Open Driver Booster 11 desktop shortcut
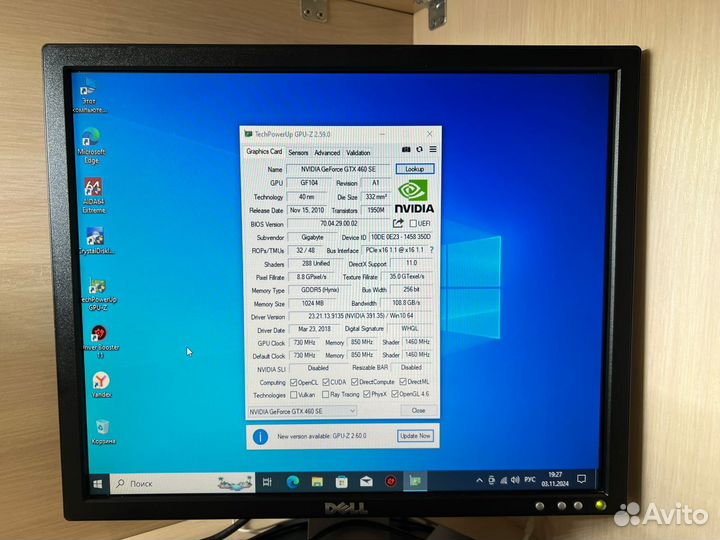This screenshot has height=540, width=720. [x=100, y=342]
